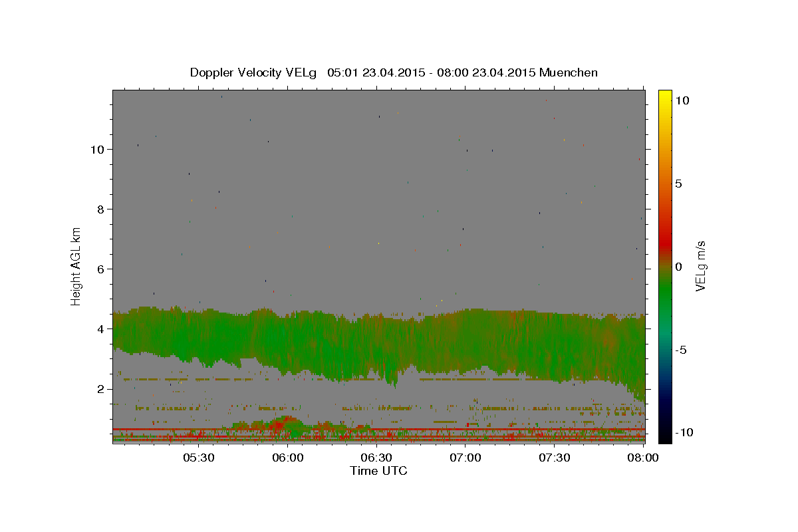Screen dimensions: 798x532
Task: Click the plot title 'Doppler Velocity VELg' text
Action: coord(254,72)
